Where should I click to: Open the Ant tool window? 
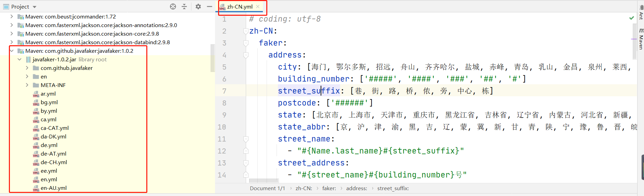(x=641, y=12)
